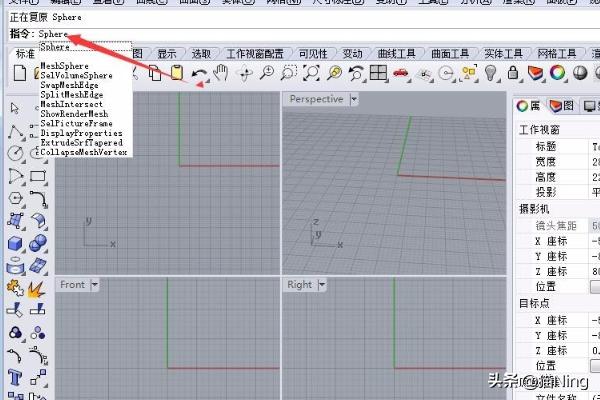Select the puzzle piece Join tool

point(15,288)
